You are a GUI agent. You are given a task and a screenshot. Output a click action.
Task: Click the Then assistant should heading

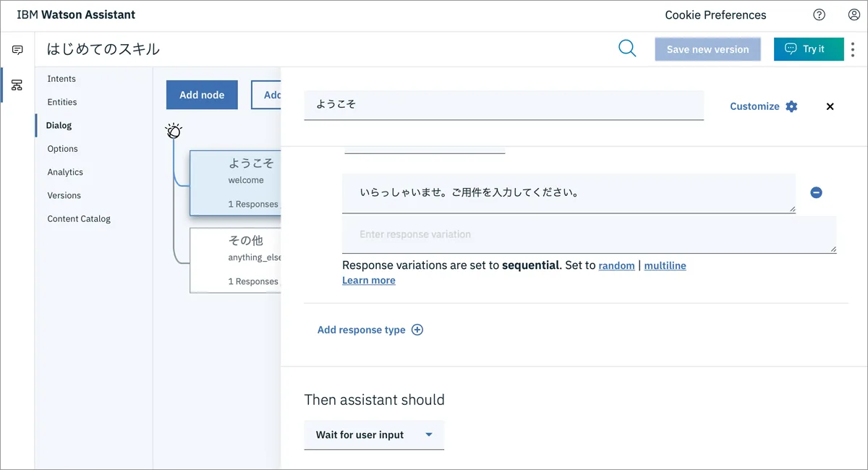point(375,400)
